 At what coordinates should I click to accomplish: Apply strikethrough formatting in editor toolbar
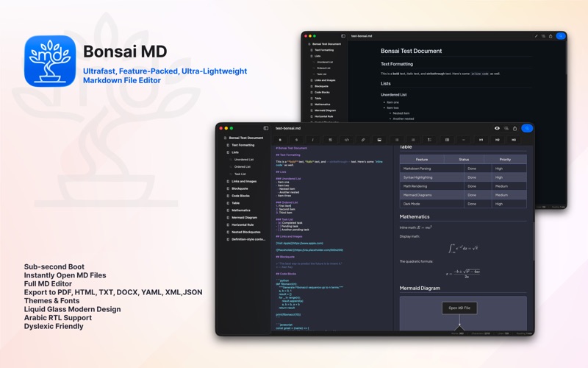click(296, 140)
